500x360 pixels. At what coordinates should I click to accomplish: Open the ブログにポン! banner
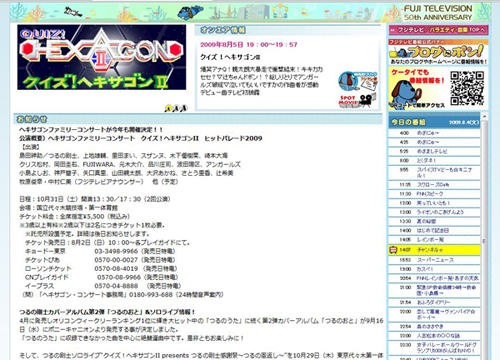(x=438, y=52)
